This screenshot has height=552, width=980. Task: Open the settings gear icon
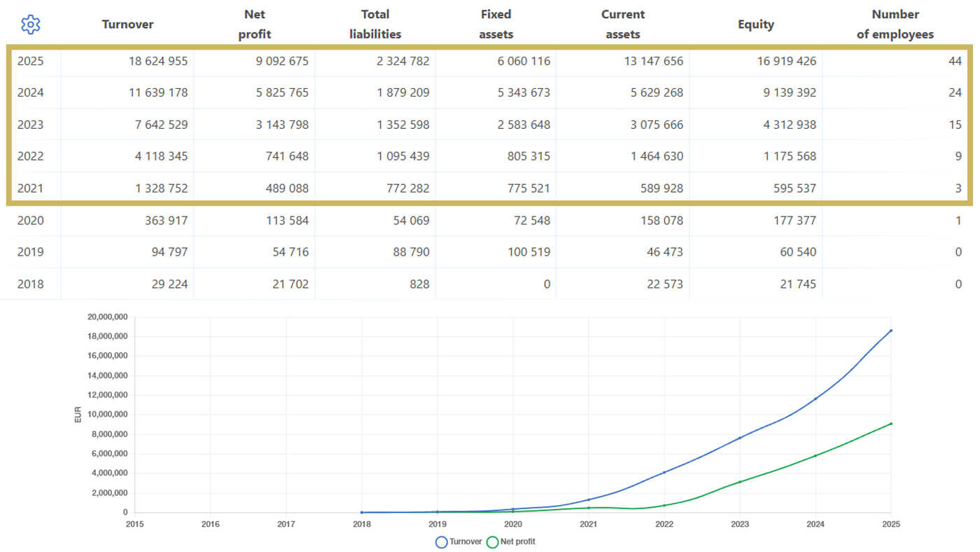(x=31, y=25)
